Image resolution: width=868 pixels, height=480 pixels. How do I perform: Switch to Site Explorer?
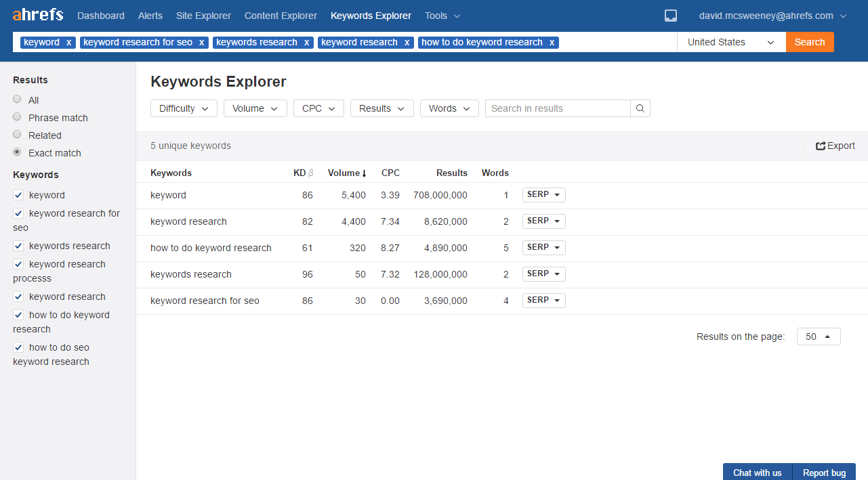click(x=203, y=15)
